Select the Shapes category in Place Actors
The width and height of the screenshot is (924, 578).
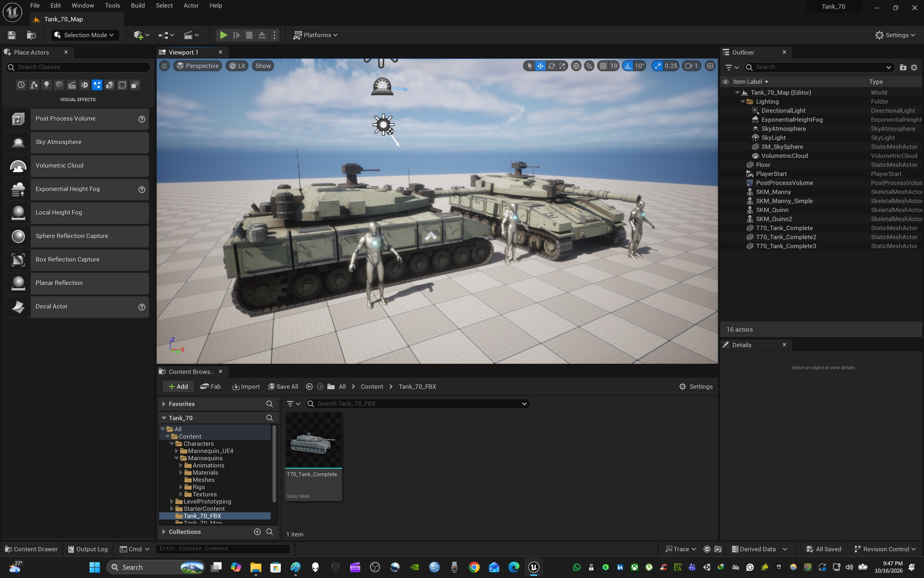59,85
